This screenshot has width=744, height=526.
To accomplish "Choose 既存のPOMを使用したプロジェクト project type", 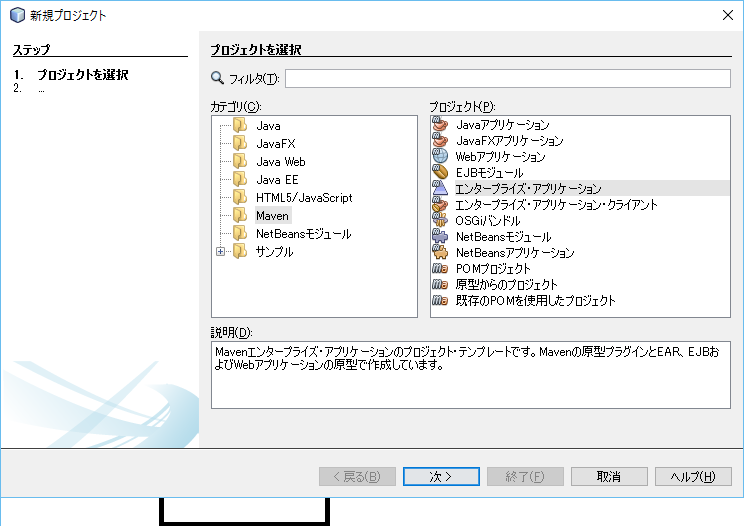I will [535, 301].
